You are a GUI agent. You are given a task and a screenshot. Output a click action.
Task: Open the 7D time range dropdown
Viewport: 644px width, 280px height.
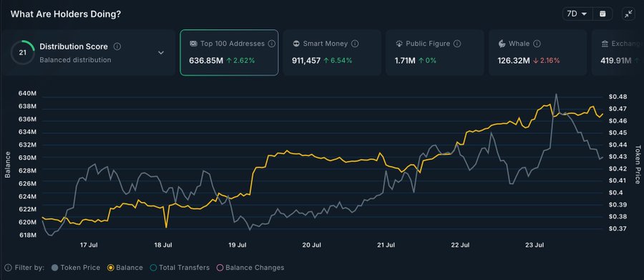point(577,14)
